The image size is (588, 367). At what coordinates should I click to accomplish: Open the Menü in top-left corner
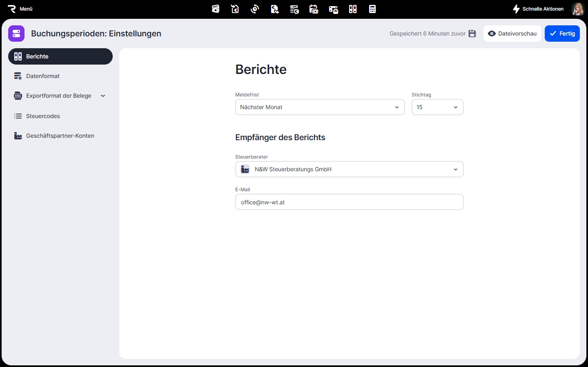click(20, 9)
